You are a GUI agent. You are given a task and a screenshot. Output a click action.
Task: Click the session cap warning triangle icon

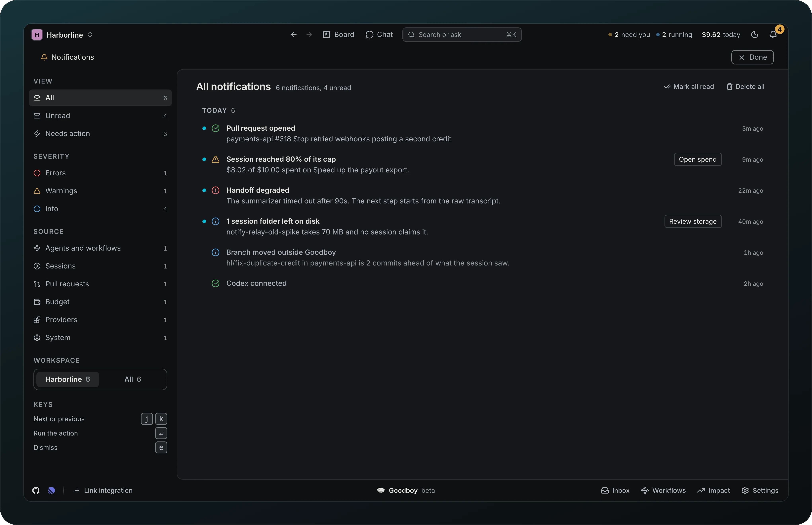[216, 159]
